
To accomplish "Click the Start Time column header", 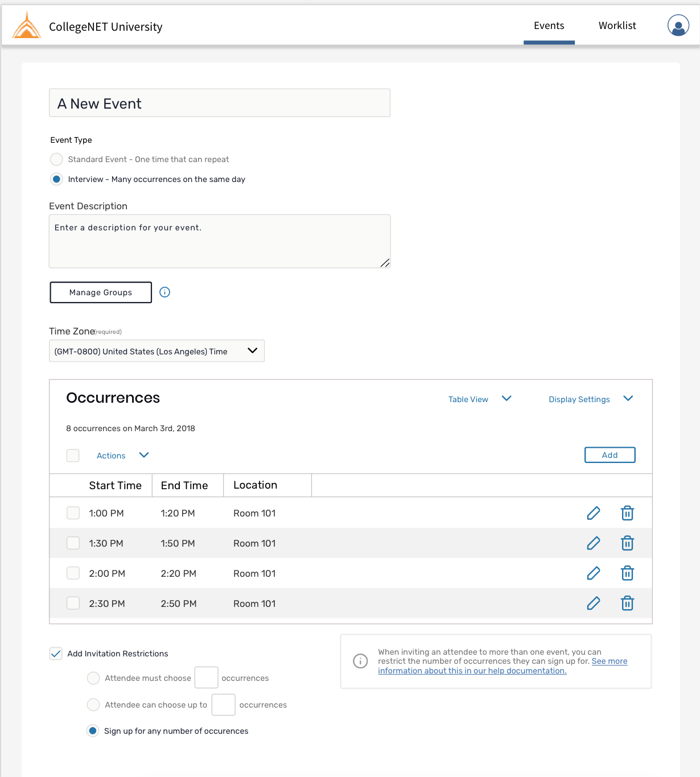I will coord(116,485).
